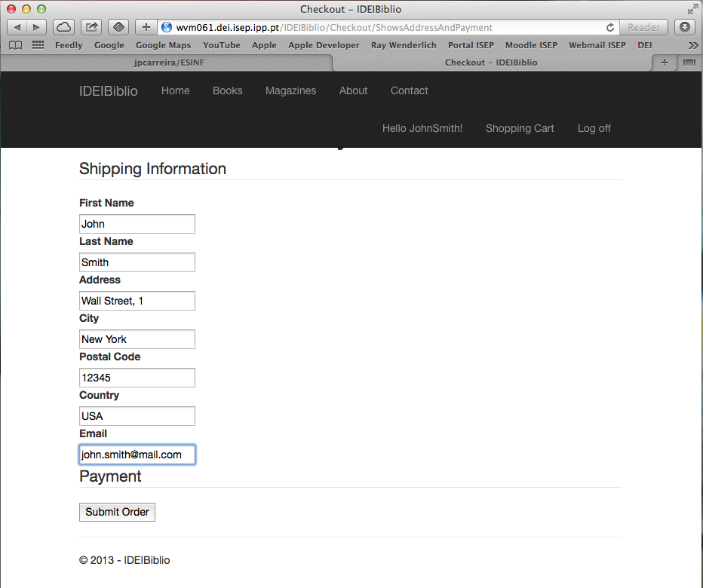Click the © 2013 - IDEIBiblio footer text
This screenshot has width=703, height=588.
click(124, 560)
